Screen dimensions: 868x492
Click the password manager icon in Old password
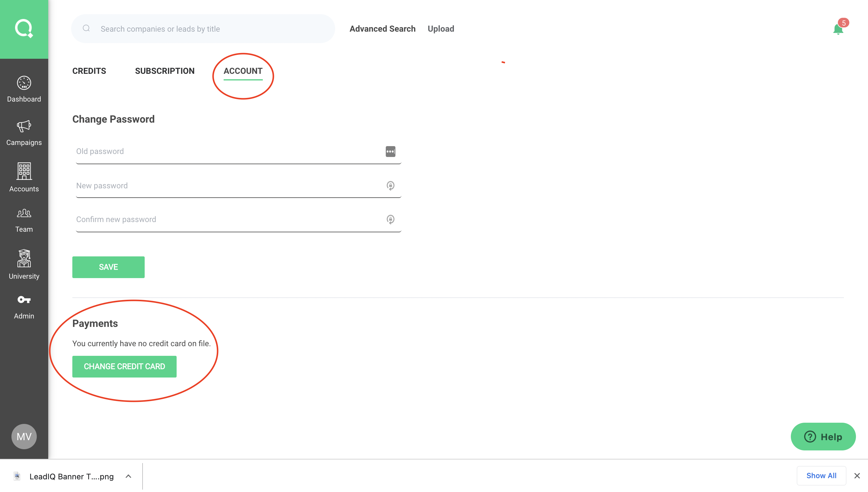[390, 151]
